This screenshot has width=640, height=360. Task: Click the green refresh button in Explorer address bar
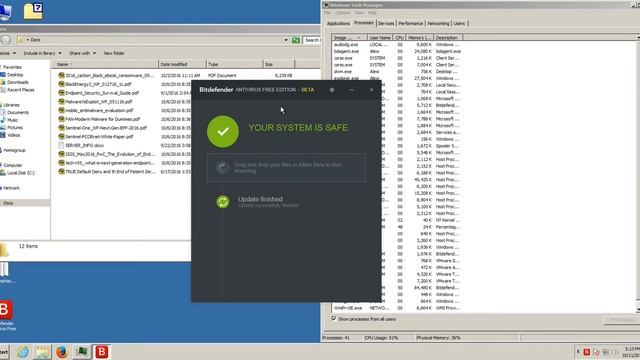tap(296, 40)
